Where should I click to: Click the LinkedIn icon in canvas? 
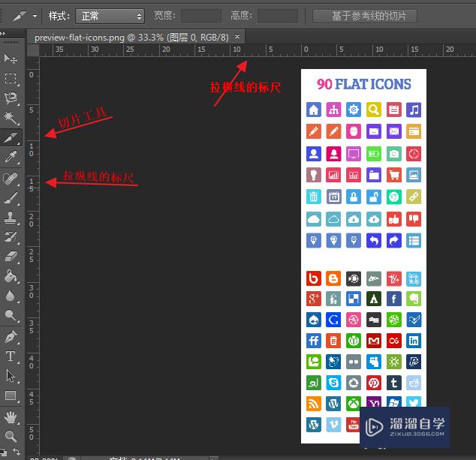coord(414,341)
